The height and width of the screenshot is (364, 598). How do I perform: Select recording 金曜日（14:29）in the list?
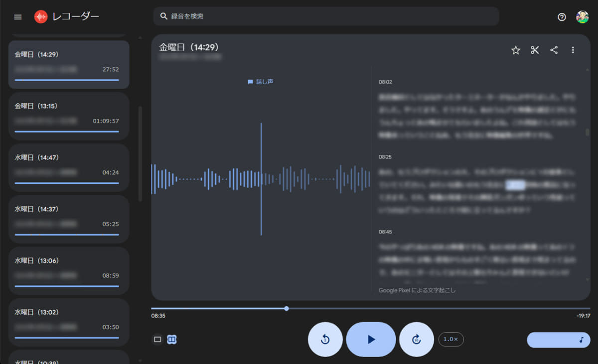point(69,65)
